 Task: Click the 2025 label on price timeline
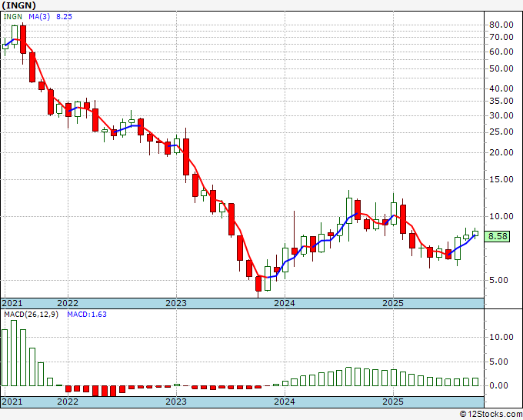coord(393,303)
